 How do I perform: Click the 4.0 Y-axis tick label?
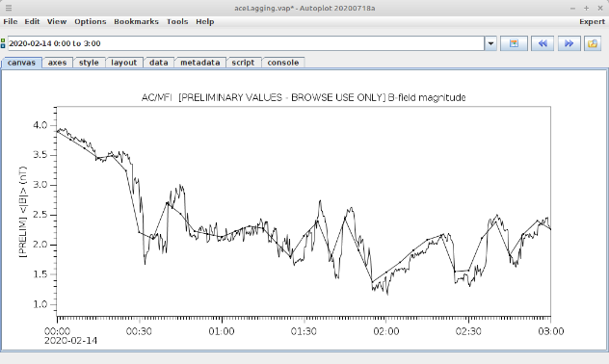(40, 125)
